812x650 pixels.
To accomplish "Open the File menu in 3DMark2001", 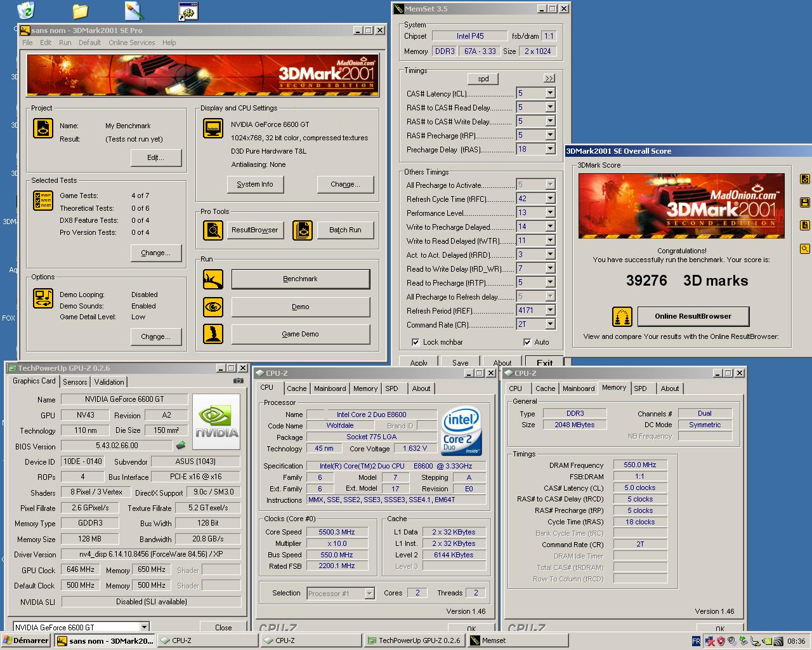I will tap(27, 43).
